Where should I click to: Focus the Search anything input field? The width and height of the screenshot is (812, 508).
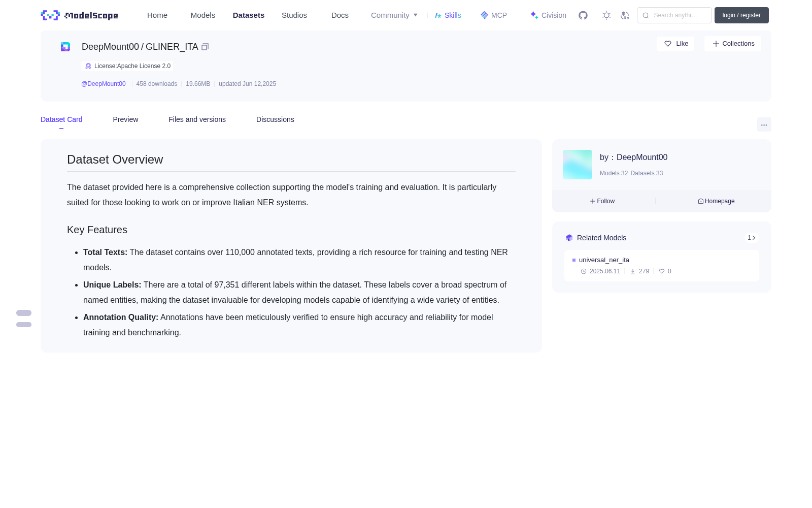click(x=674, y=15)
